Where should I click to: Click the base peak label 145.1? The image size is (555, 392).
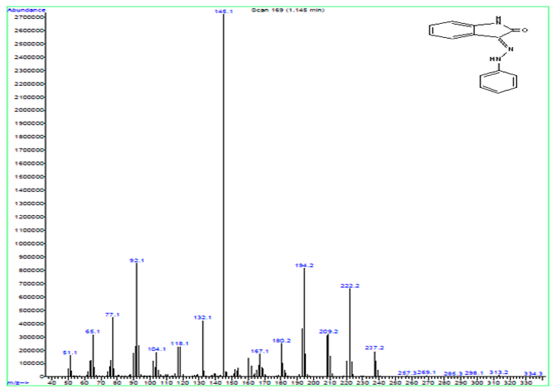coord(224,11)
